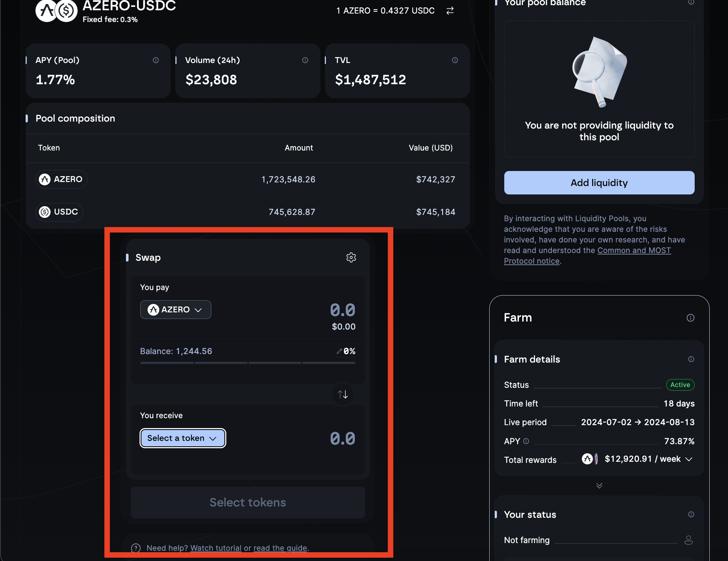Viewport: 728px width, 561px height.
Task: Click the Farm panel info icon
Action: click(x=690, y=317)
